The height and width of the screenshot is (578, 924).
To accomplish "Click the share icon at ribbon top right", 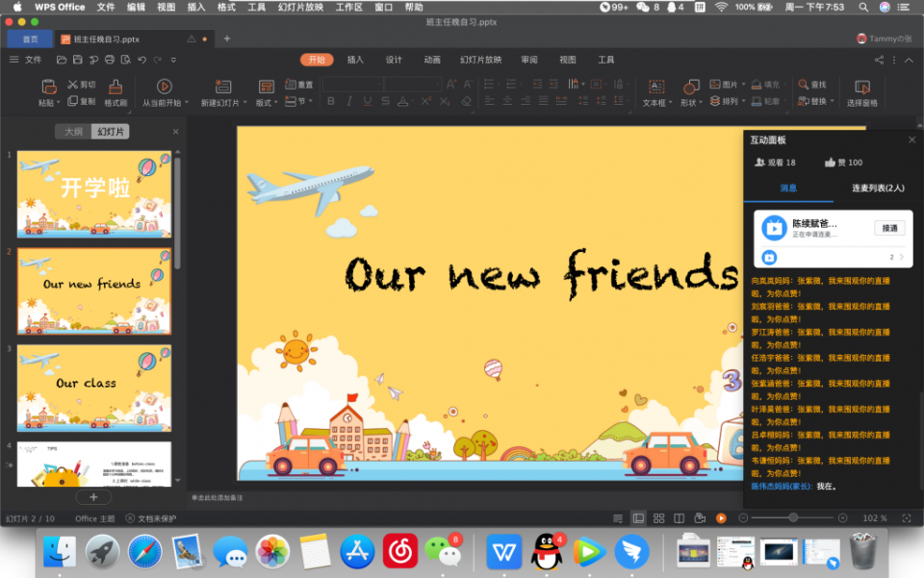I will (x=879, y=60).
